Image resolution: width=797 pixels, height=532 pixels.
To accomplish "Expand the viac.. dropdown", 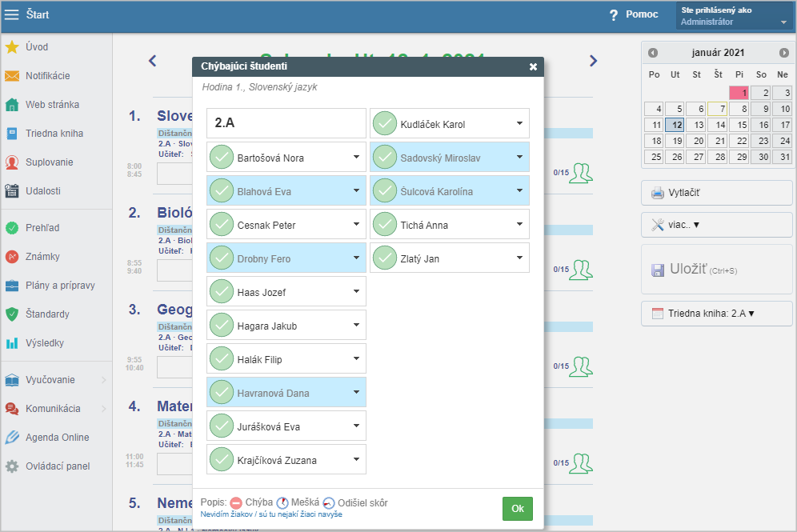I will pos(717,225).
